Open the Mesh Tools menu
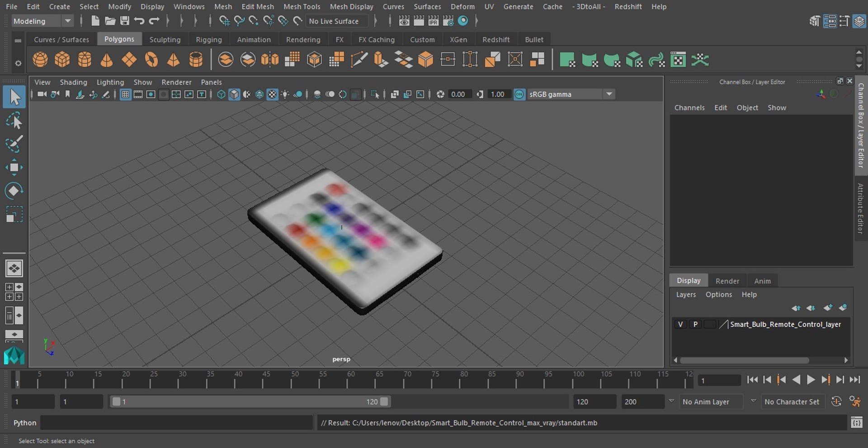Viewport: 868px width, 448px height. [x=302, y=6]
